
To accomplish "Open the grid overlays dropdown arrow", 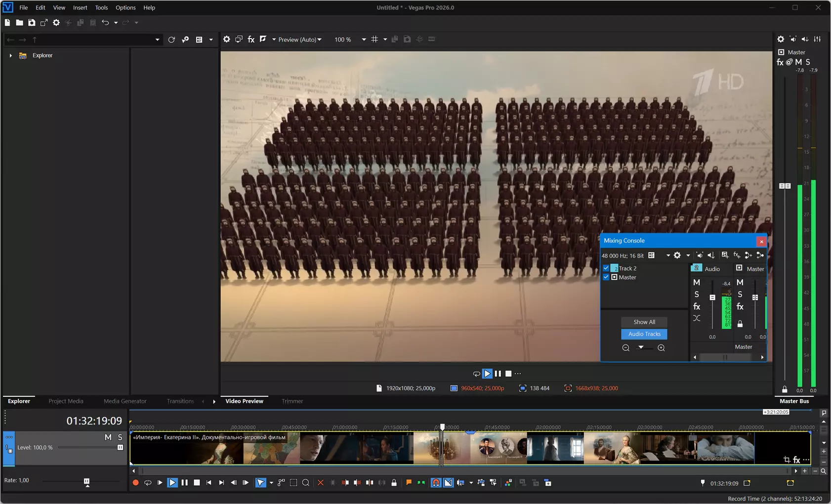I will (x=385, y=40).
